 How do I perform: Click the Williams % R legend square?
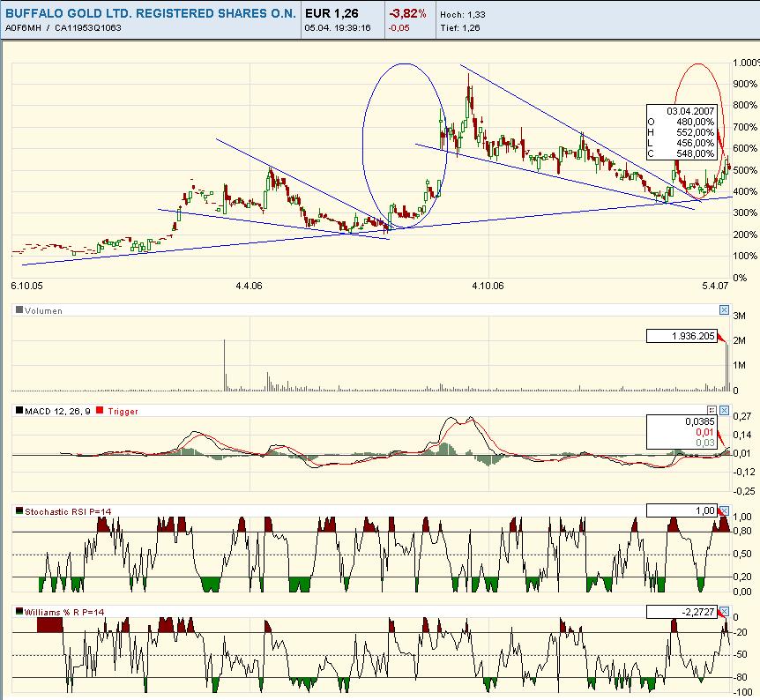[19, 611]
